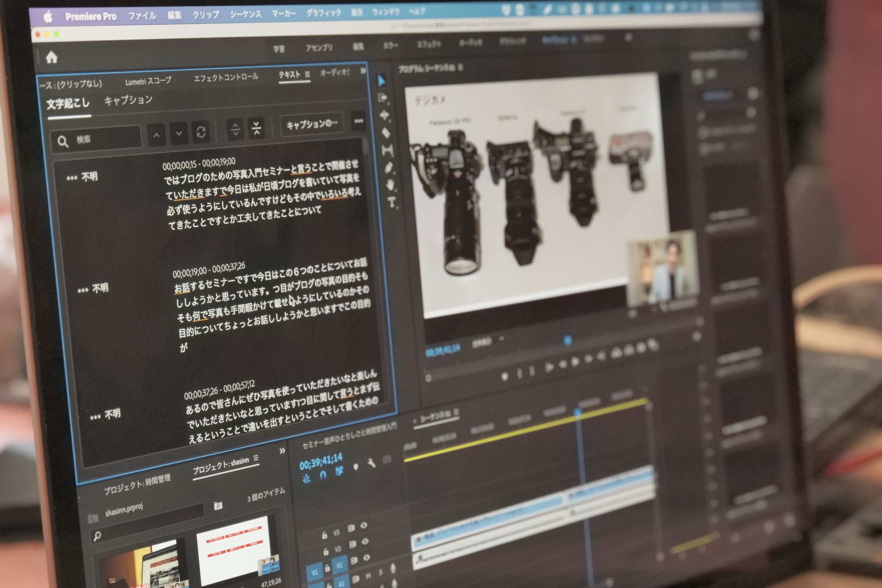Toggle V1 track output eye

tap(367, 558)
